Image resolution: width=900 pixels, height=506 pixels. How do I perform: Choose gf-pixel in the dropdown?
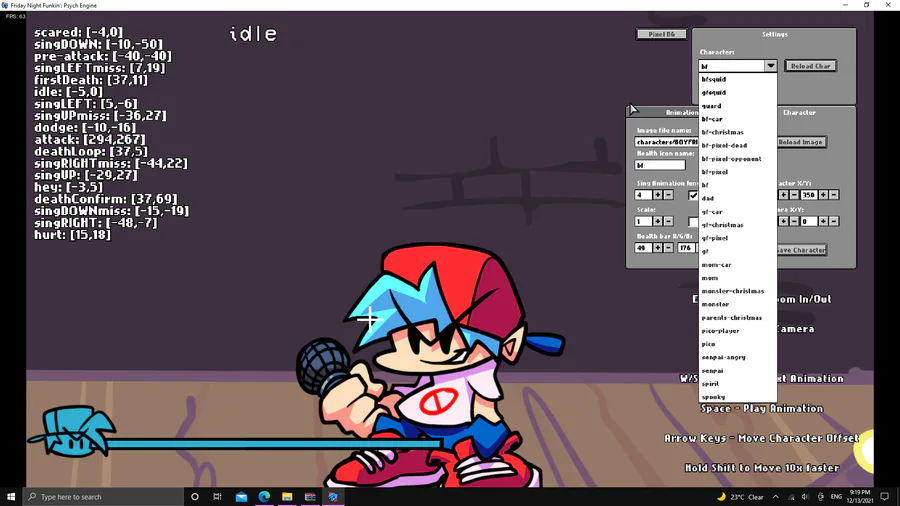(738, 238)
